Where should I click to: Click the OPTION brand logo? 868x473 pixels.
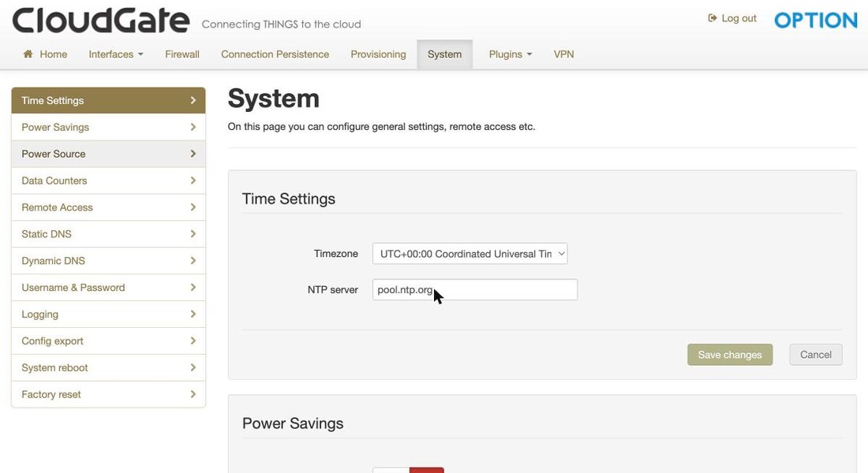coord(815,20)
